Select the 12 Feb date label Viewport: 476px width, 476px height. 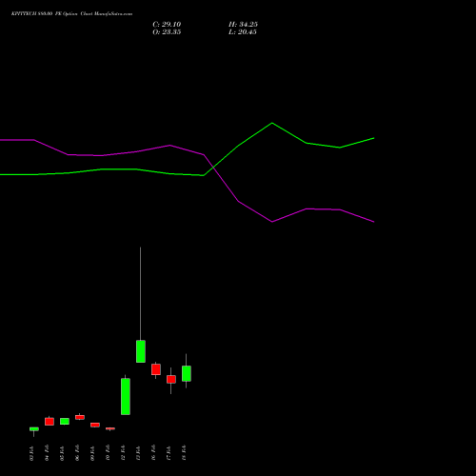coord(123,453)
